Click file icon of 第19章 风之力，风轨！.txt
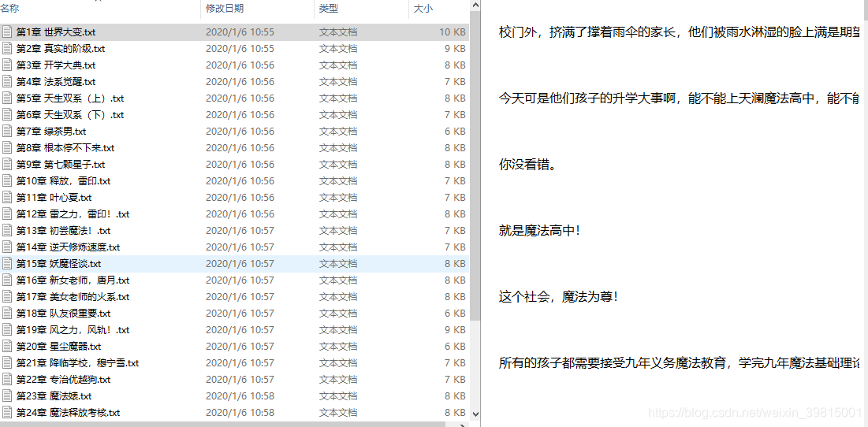Screen dimensions: 868x427 6,330
